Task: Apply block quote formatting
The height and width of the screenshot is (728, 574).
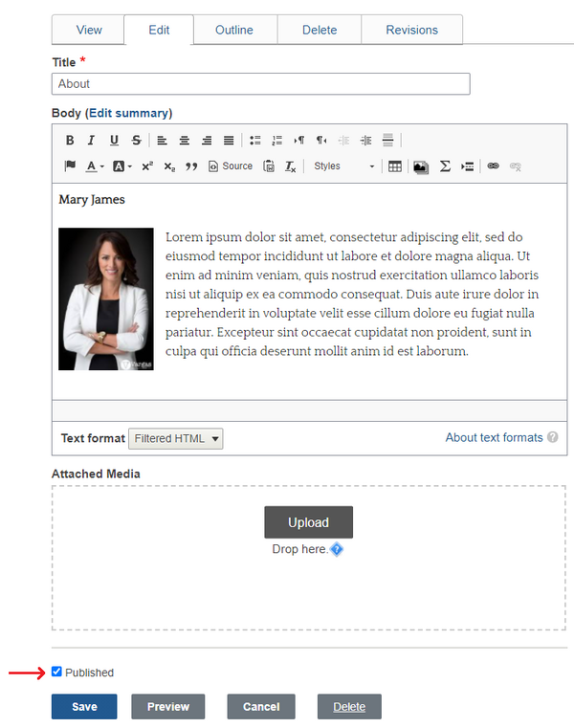Action: [191, 166]
